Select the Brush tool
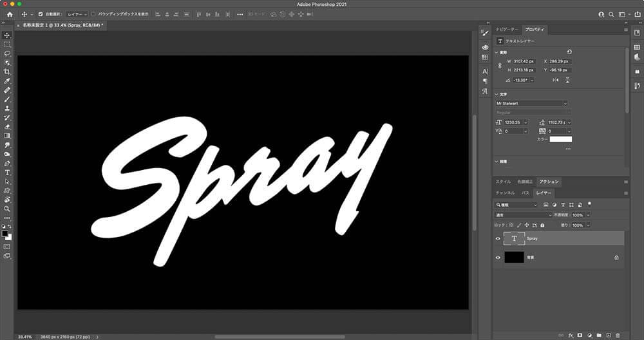The height and width of the screenshot is (340, 644). tap(7, 99)
